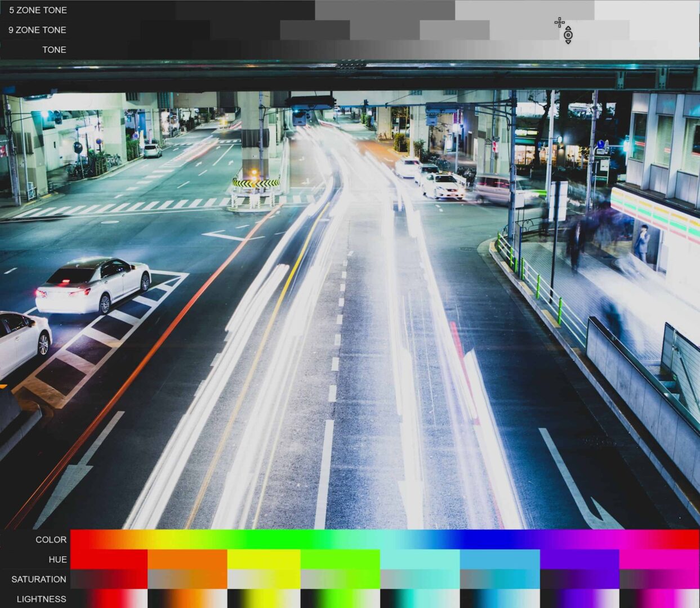The width and height of the screenshot is (700, 608).
Task: Select the green LIGHTNESS gradient
Action: pos(340,598)
